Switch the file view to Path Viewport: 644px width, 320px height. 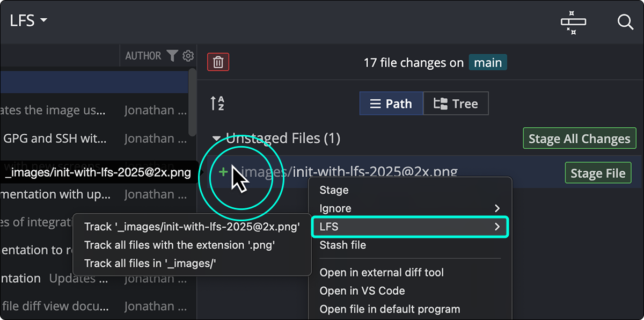point(391,103)
